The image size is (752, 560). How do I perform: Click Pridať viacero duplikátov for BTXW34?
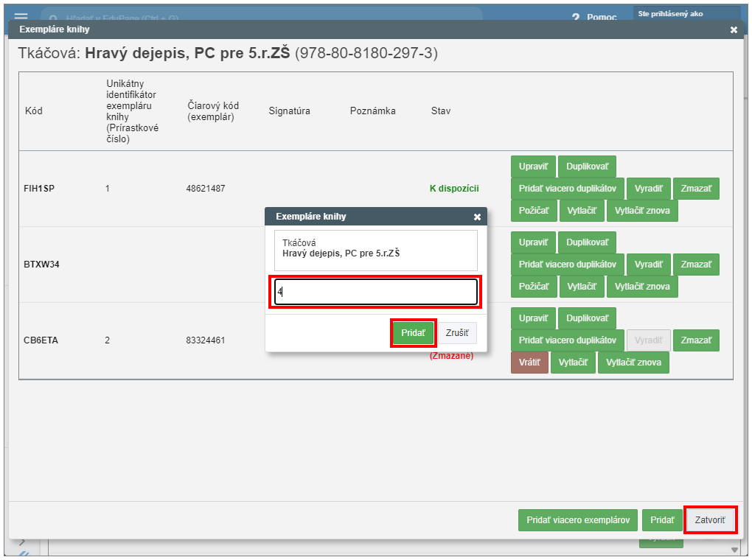[567, 265]
